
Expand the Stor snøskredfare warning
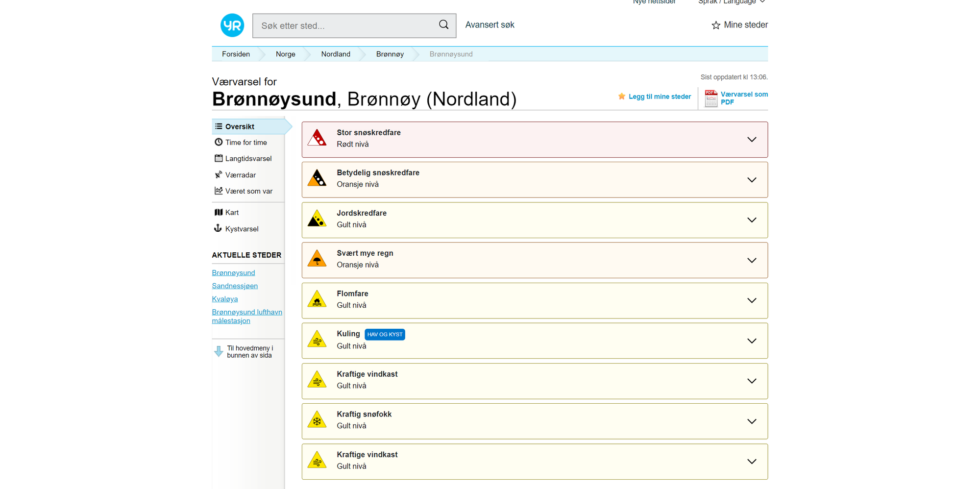click(752, 140)
